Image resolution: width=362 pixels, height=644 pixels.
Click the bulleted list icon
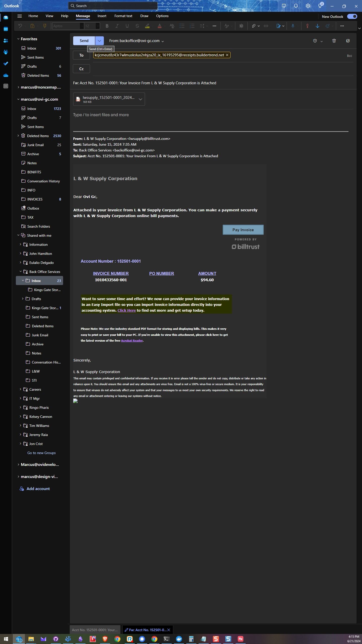click(182, 26)
